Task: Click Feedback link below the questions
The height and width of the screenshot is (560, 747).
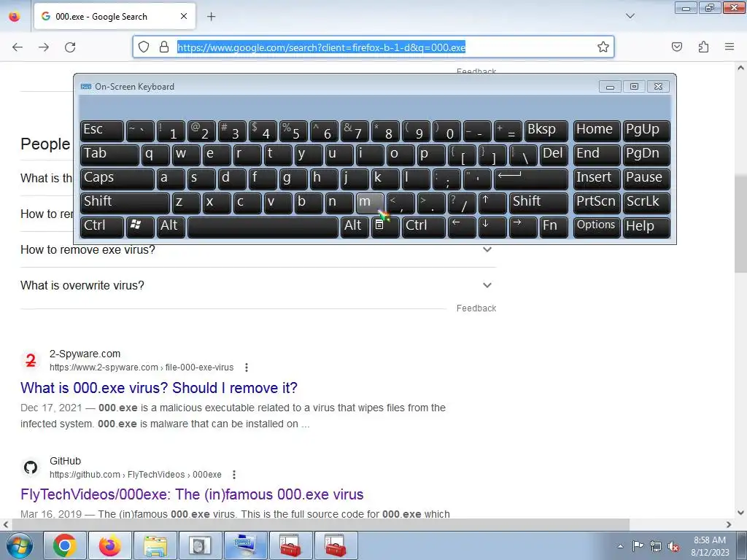Action: pyautogui.click(x=476, y=308)
